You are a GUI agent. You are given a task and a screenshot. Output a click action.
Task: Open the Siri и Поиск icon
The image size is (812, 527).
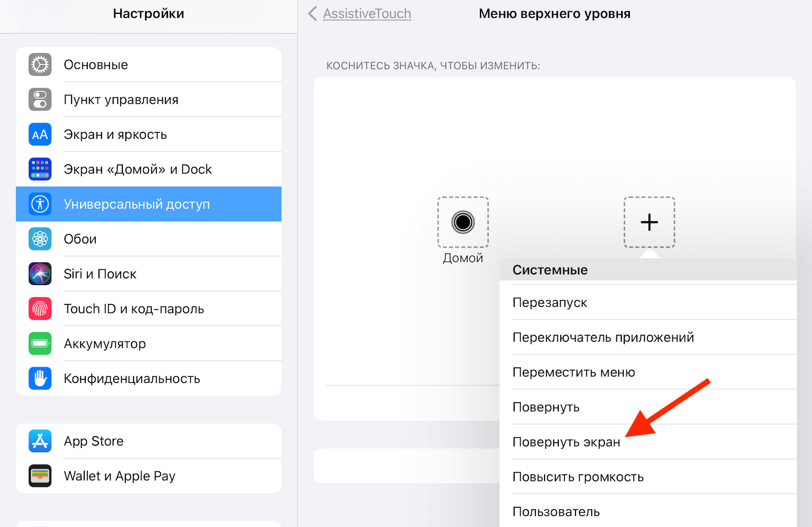40,274
